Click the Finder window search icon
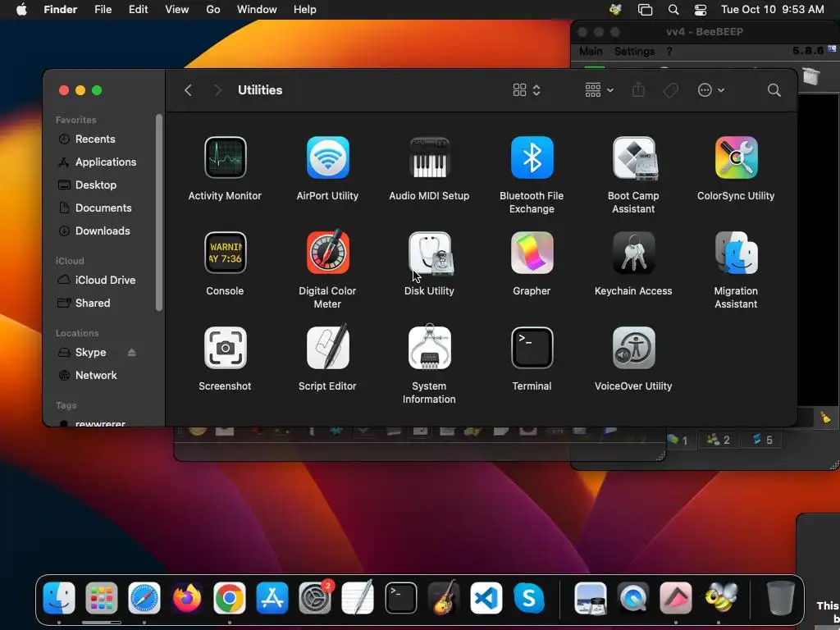 coord(774,90)
